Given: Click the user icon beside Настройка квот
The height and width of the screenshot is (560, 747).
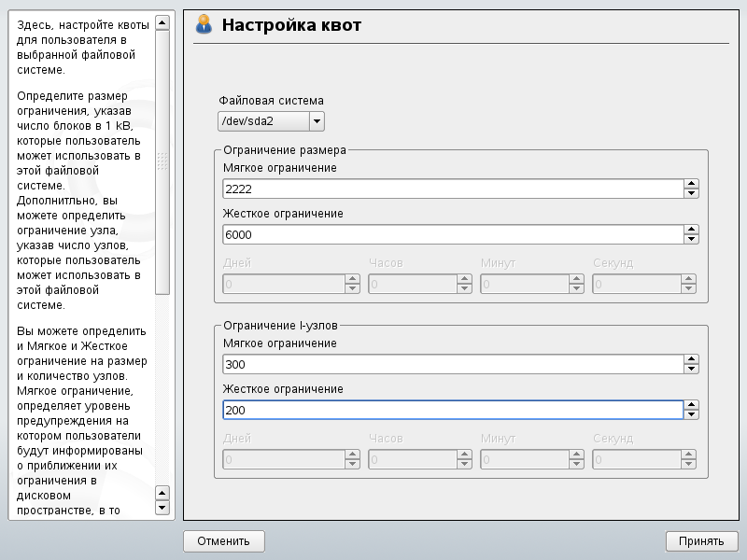Looking at the screenshot, I should (204, 25).
